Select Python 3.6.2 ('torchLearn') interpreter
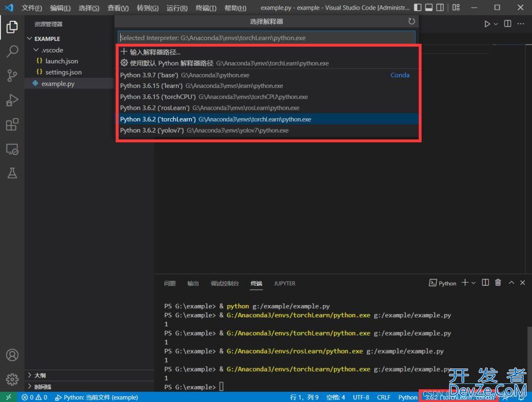Viewport: 532px width, 402px height. coord(268,119)
